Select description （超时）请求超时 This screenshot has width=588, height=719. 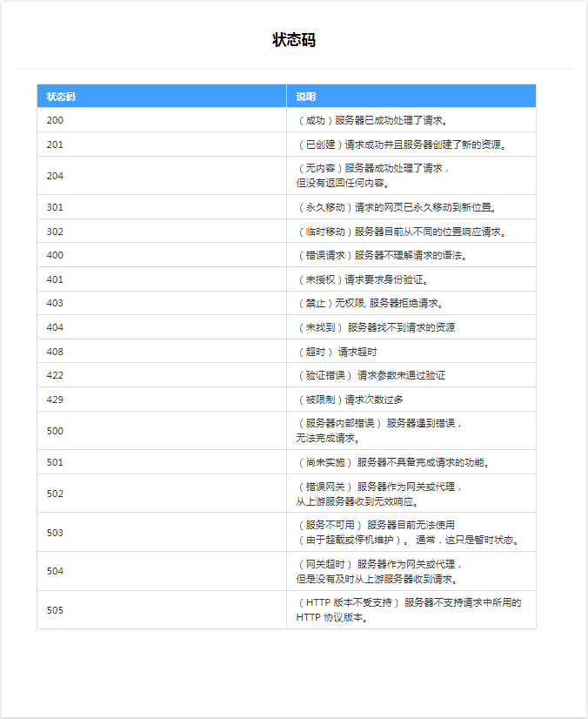411,352
